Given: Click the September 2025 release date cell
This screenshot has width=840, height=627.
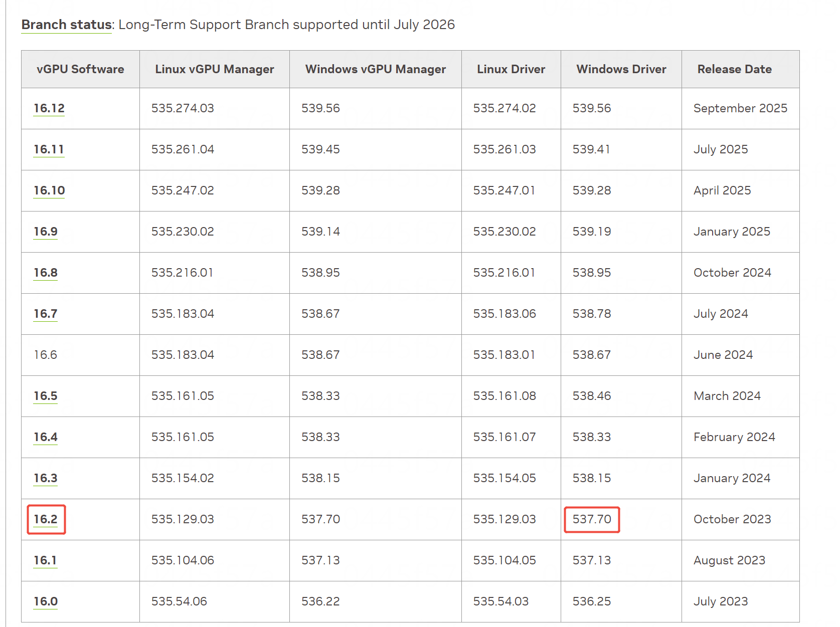Looking at the screenshot, I should (740, 108).
